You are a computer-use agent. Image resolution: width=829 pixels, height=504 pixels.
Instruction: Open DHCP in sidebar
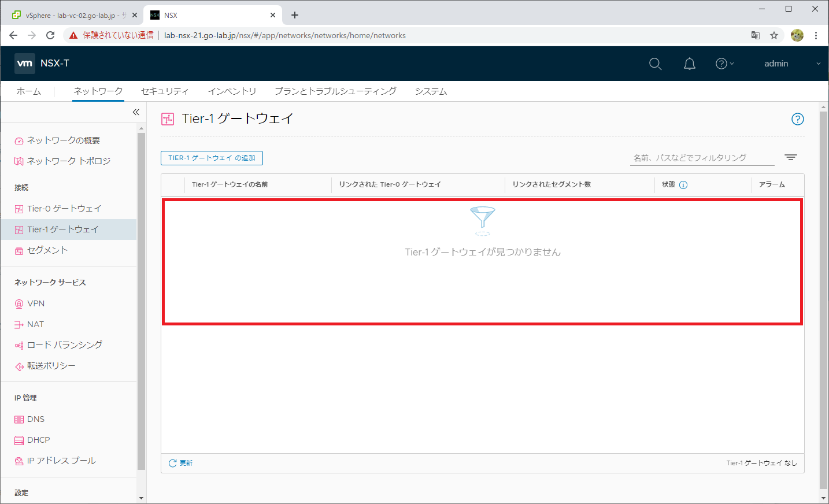tap(39, 440)
